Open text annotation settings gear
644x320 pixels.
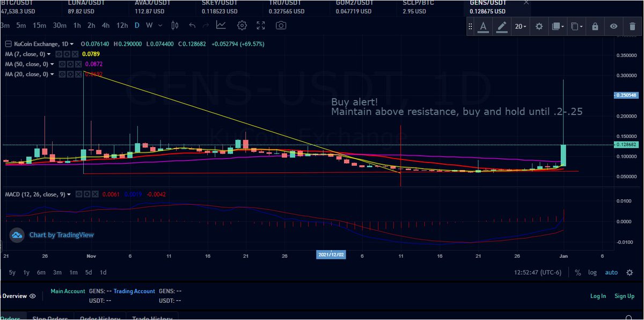(x=539, y=26)
